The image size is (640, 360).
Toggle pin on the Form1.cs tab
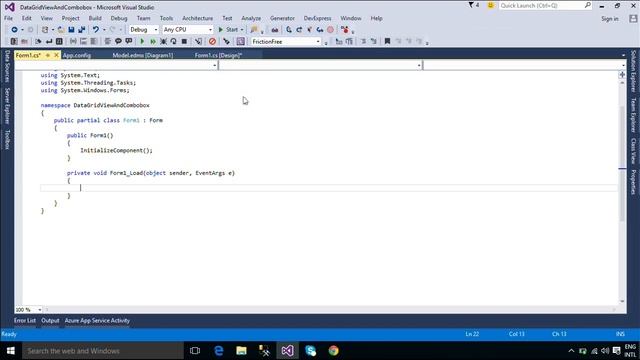pyautogui.click(x=48, y=55)
